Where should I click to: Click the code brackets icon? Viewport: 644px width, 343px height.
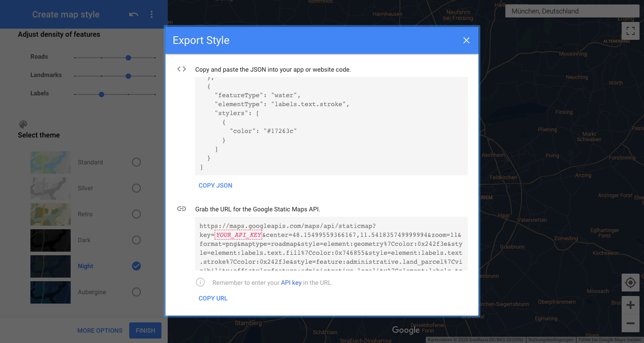[x=182, y=69]
